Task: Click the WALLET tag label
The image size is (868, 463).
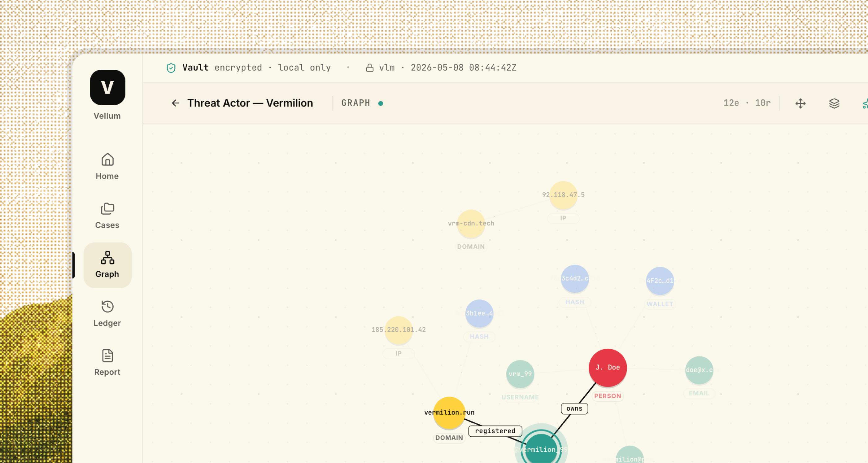Action: (x=660, y=304)
